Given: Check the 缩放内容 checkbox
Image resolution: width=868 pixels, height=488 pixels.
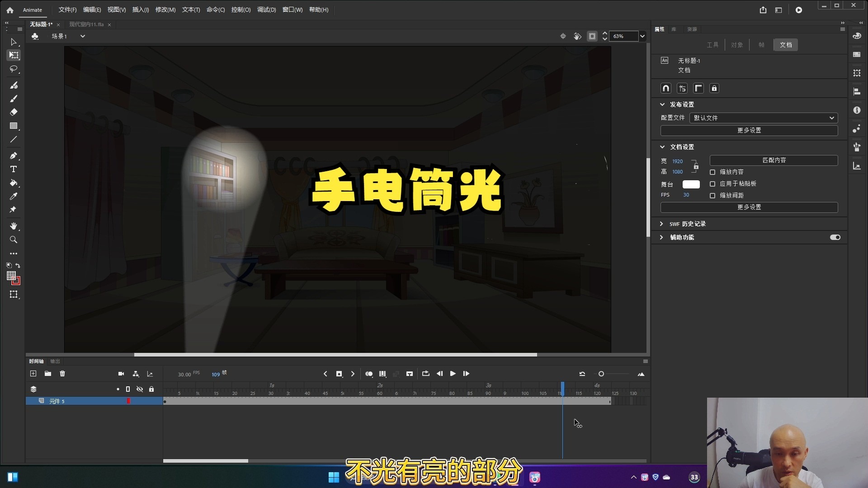Looking at the screenshot, I should 713,172.
